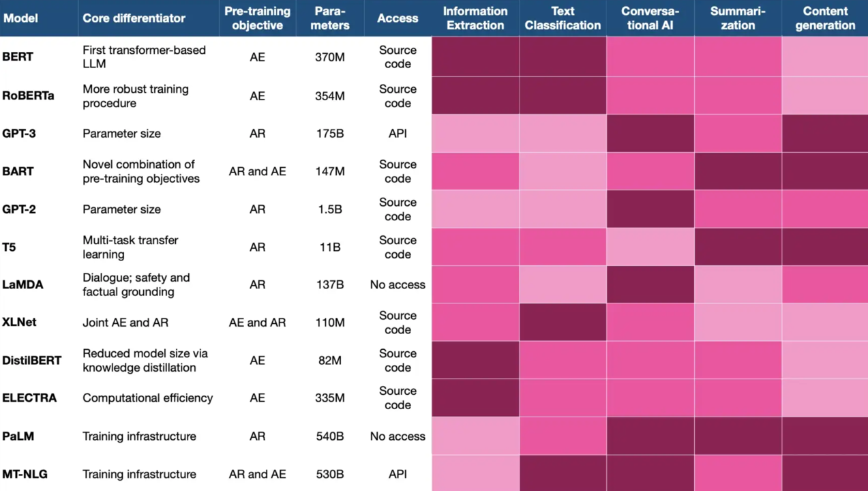Click the MT-NLG model name
868x491 pixels.
pos(25,474)
